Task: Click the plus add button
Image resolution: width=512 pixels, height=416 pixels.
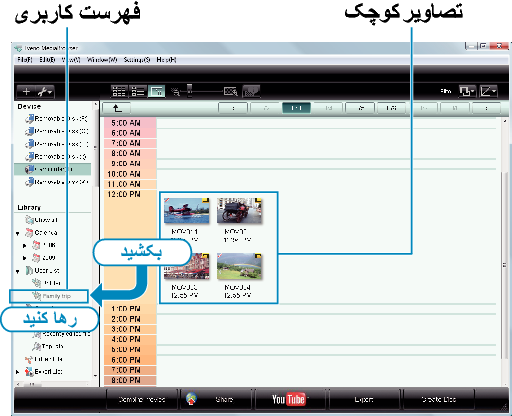Action: coord(26,91)
